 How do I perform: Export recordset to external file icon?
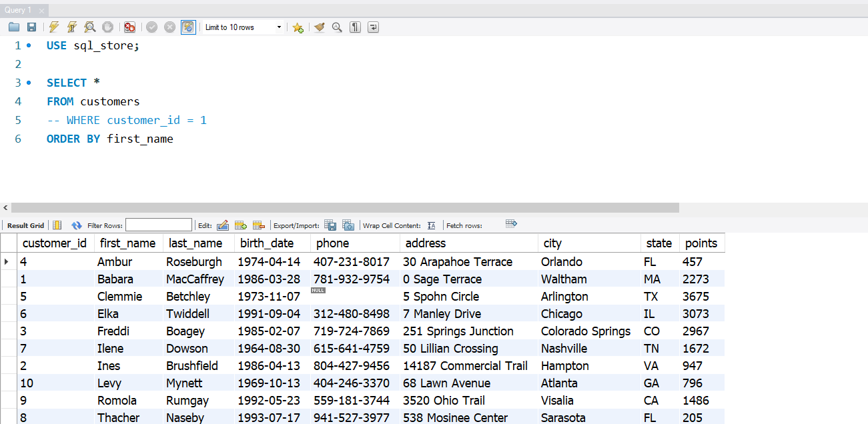coord(330,225)
